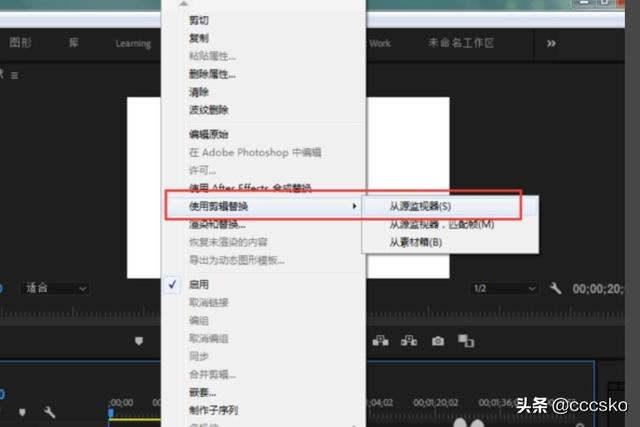
Task: Open the 适合 zoom level dropdown
Action: (62, 288)
